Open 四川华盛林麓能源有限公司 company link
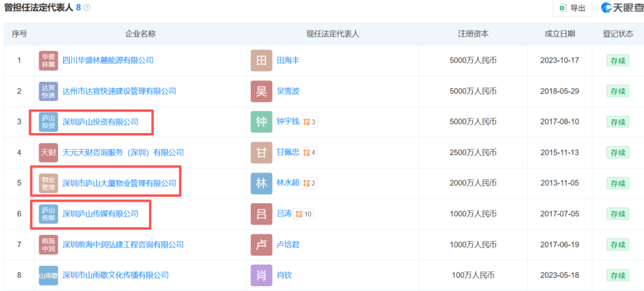This screenshot has width=644, height=291. pos(108,60)
